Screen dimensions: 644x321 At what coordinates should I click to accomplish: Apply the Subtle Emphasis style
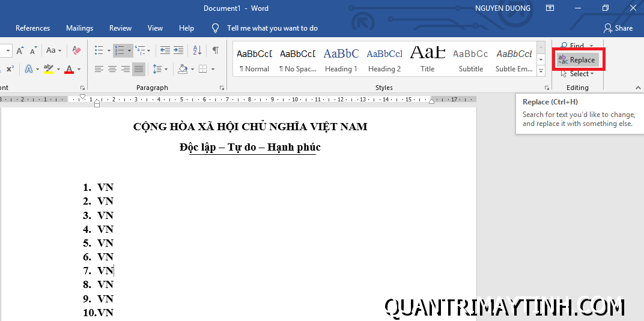pos(514,59)
